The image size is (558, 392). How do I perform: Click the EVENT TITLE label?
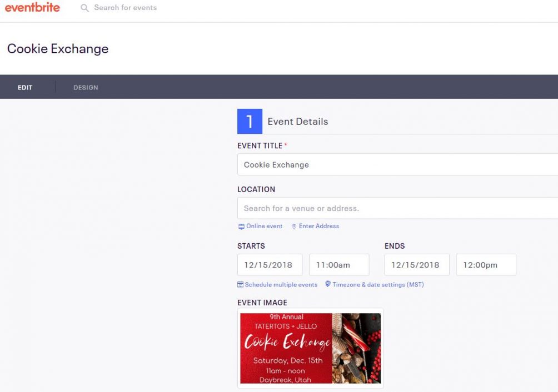point(260,145)
